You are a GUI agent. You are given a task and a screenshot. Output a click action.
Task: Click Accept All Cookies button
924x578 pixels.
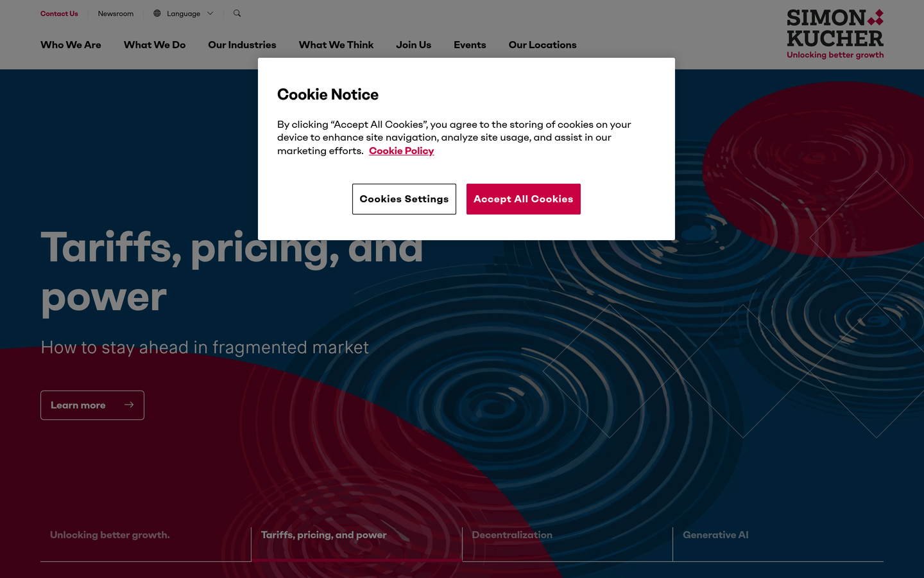point(524,199)
